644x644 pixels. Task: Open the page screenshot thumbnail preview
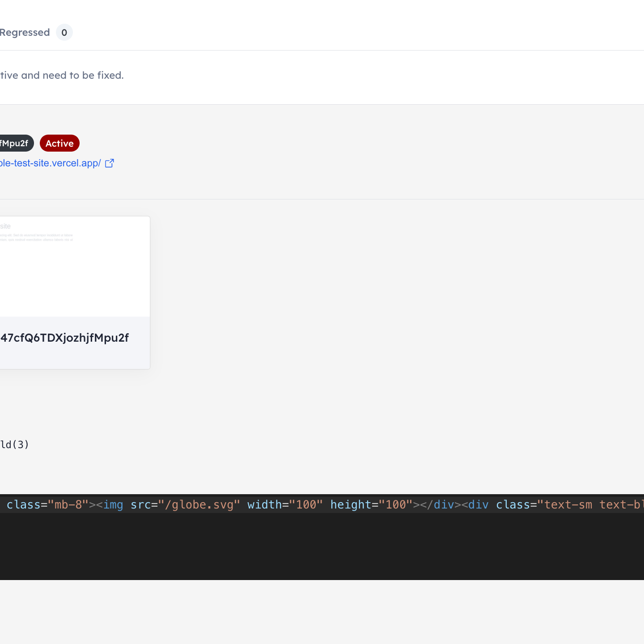[75, 267]
